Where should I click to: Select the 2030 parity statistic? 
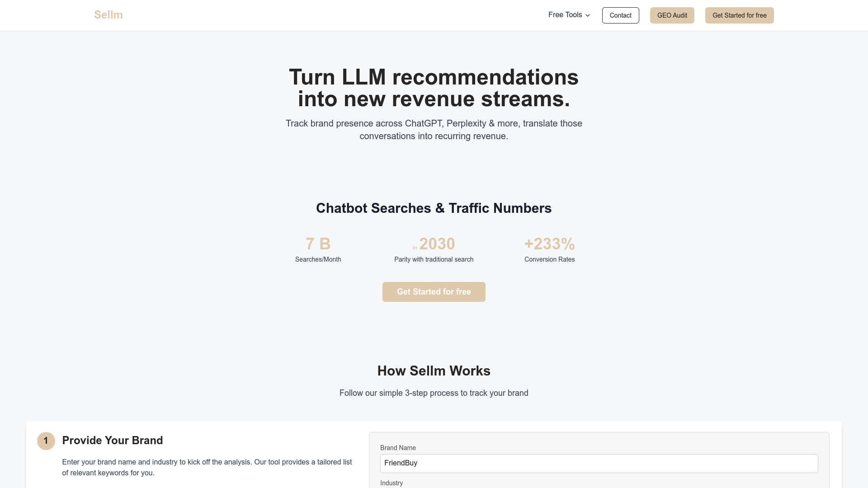pyautogui.click(x=434, y=244)
